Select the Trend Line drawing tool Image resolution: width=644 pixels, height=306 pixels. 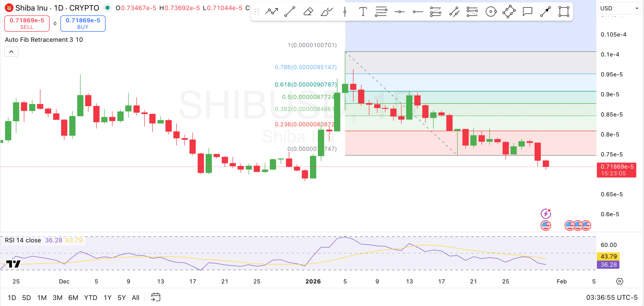[290, 11]
